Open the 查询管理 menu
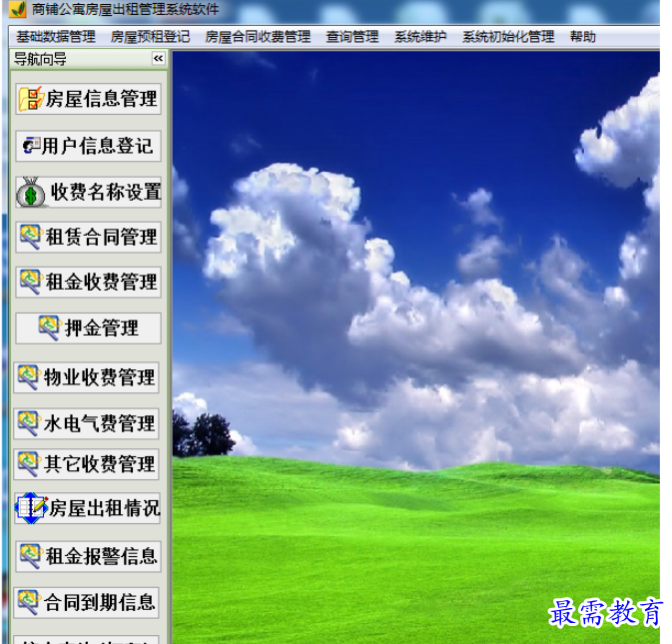672x644 pixels. [x=352, y=37]
